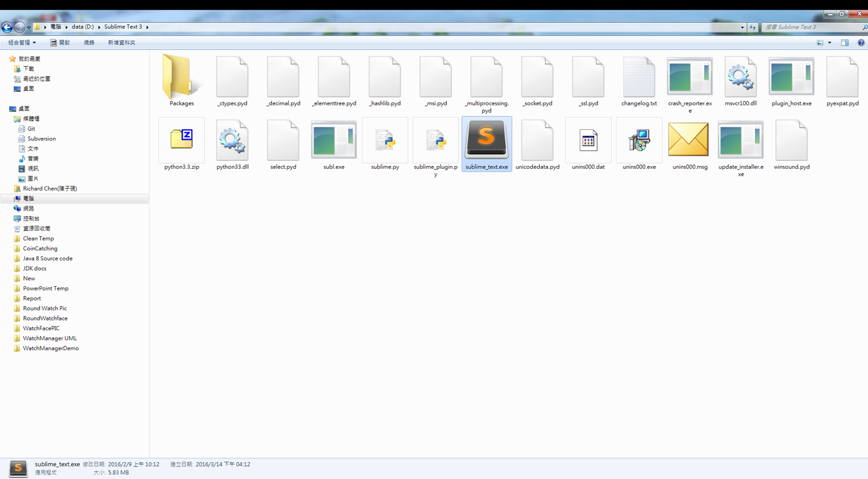
Task: Select the changelog.txt file icon
Action: pyautogui.click(x=639, y=77)
